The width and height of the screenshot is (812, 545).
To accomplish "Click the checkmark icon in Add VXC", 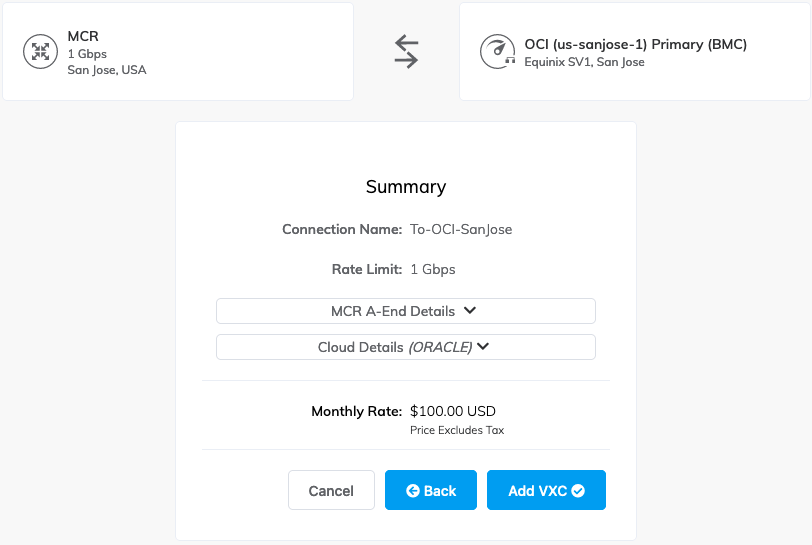I will [578, 491].
